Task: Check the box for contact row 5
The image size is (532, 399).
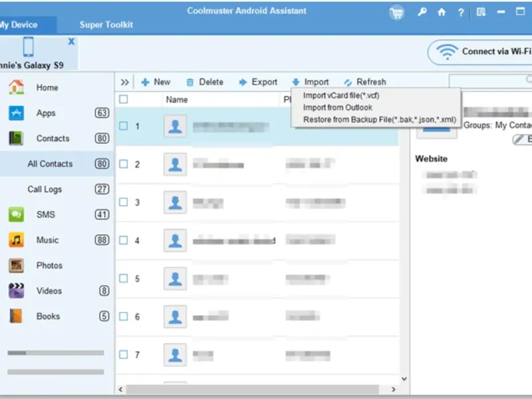Action: tap(124, 278)
